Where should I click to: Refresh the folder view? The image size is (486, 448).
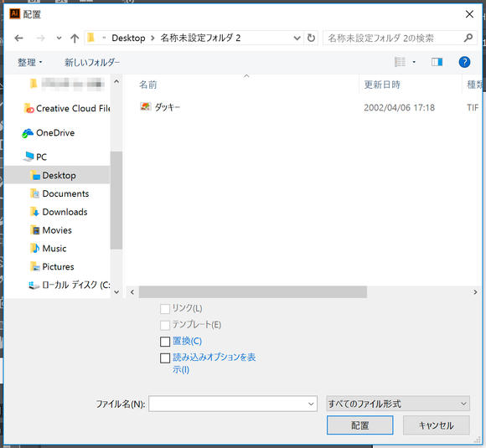[x=311, y=39]
